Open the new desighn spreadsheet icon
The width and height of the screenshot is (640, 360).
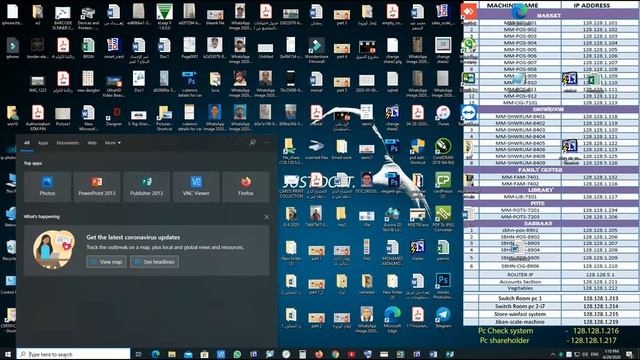point(88,82)
